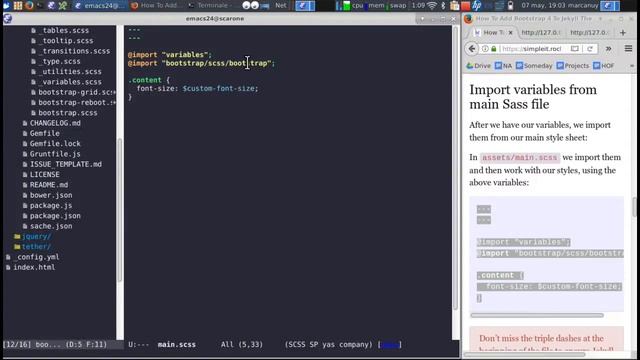Image resolution: width=640 pixels, height=360 pixels.
Task: Select _utilities.scss in the sidebar
Action: click(x=70, y=71)
